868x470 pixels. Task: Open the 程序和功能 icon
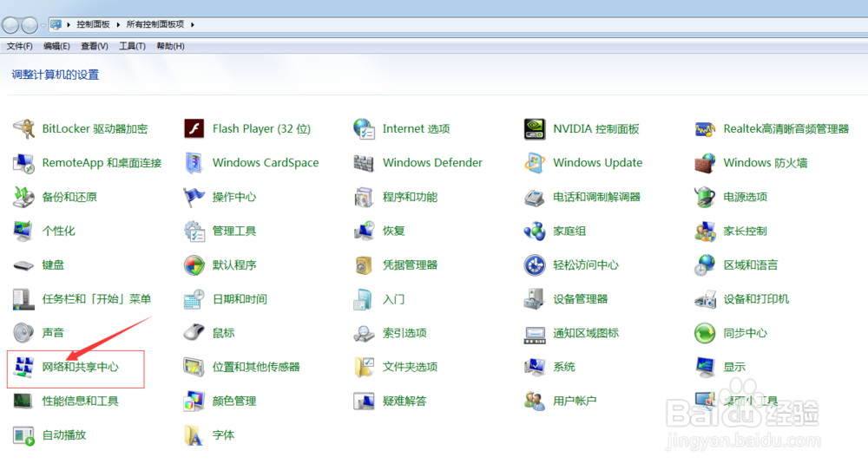(x=365, y=197)
